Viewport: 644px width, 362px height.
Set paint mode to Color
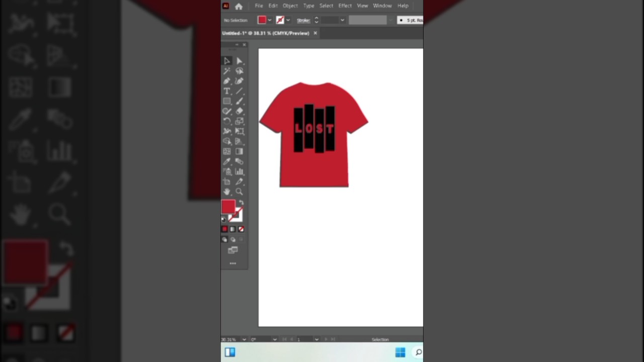pos(225,229)
